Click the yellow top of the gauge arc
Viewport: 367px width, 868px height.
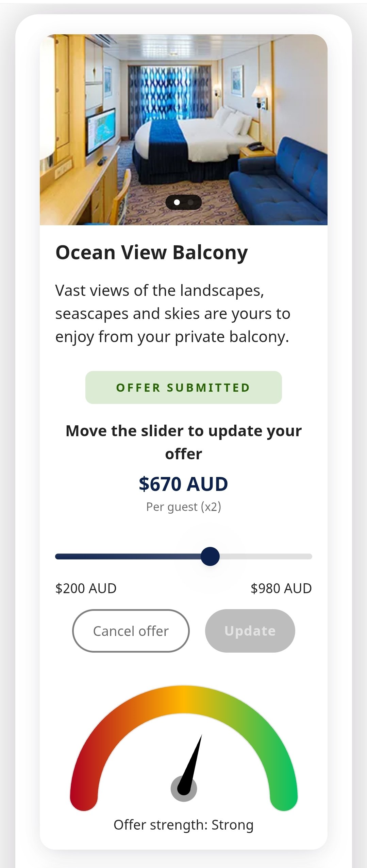184,699
